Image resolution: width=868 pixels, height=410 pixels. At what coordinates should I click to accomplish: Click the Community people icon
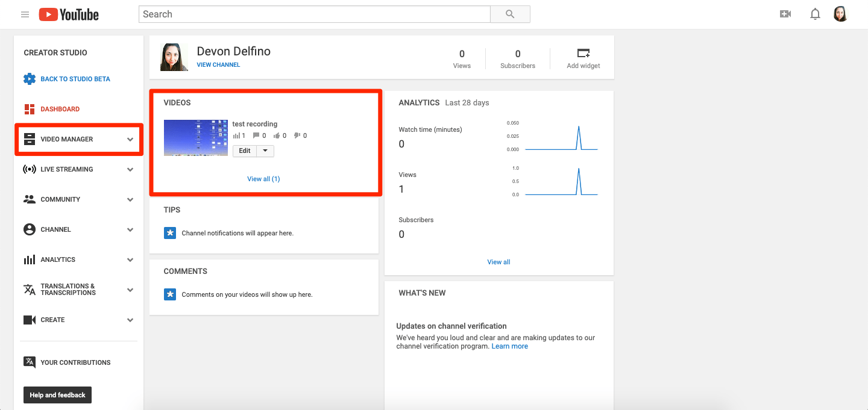pyautogui.click(x=30, y=199)
